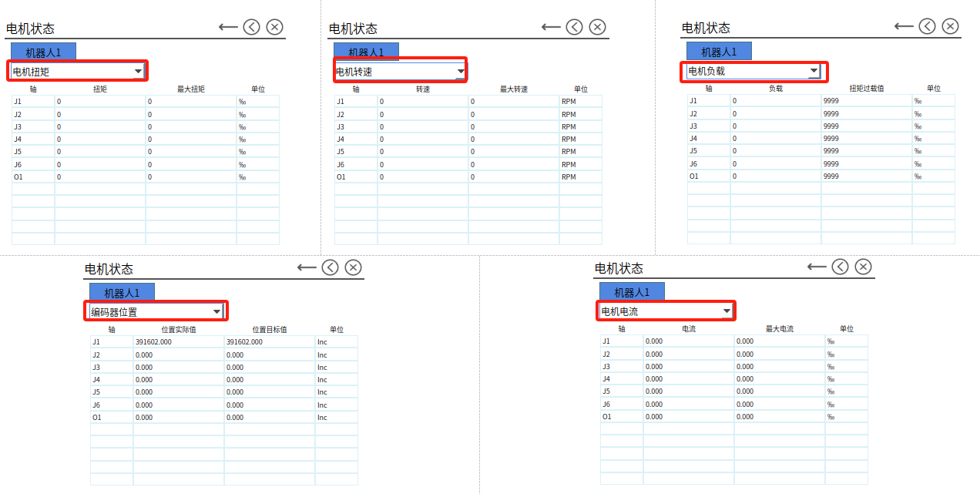Open the 电机扭矩 dropdown list

(139, 72)
